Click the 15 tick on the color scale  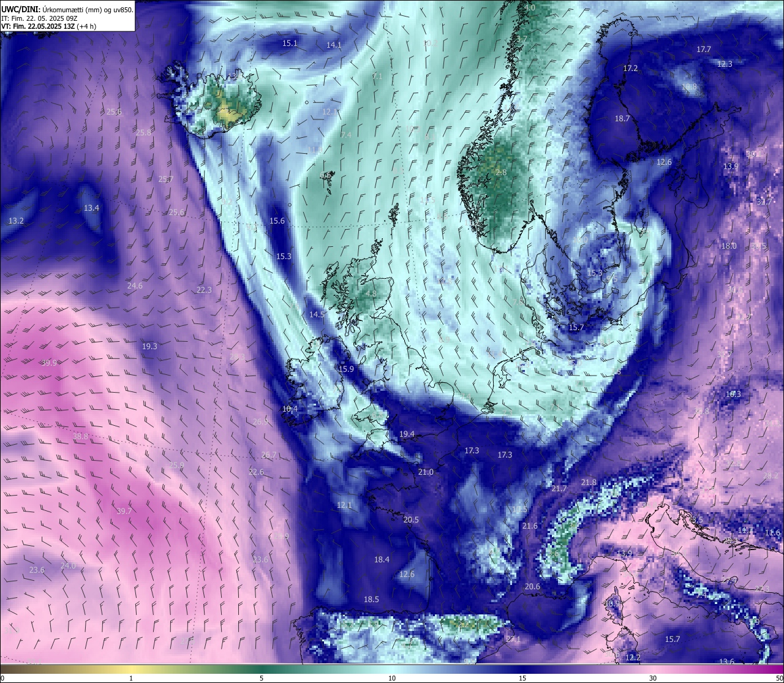tap(522, 678)
